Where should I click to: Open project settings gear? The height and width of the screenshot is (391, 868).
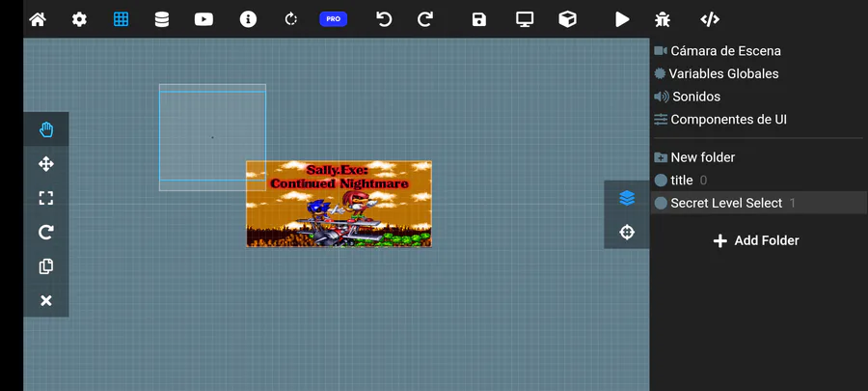point(79,20)
